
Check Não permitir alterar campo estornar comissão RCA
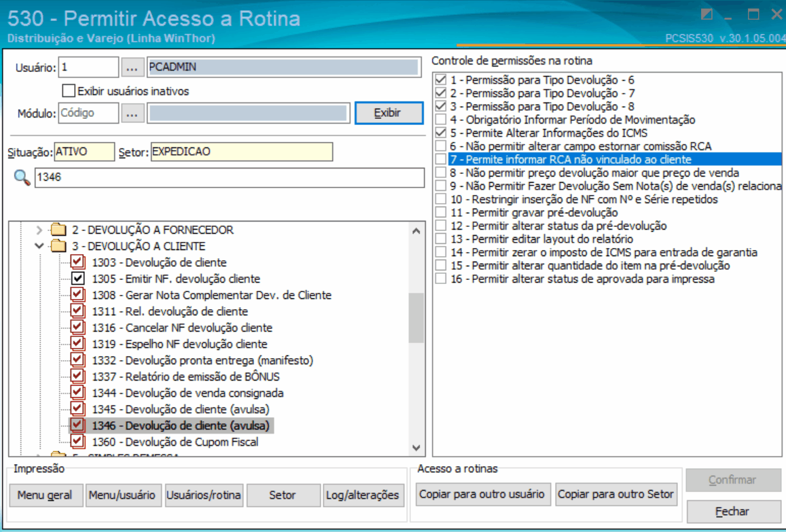click(x=441, y=146)
